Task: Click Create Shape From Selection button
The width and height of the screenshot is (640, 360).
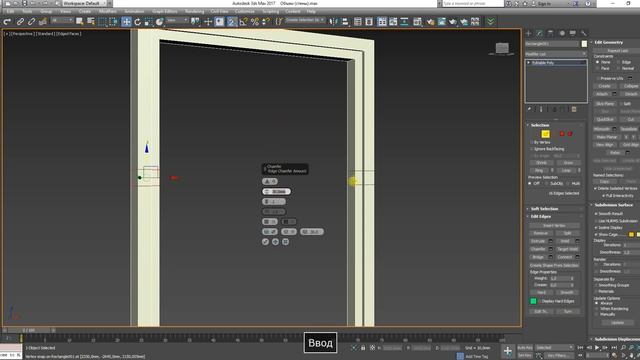Action: coord(554,265)
